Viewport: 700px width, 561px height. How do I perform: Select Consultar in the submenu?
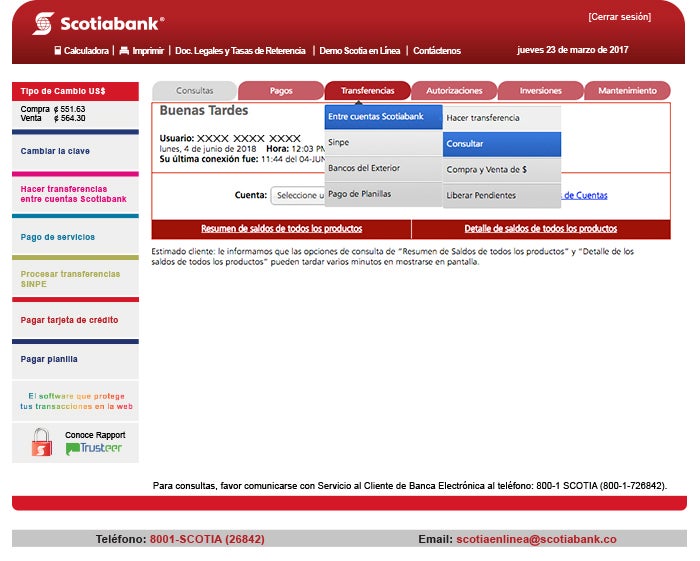pos(502,144)
